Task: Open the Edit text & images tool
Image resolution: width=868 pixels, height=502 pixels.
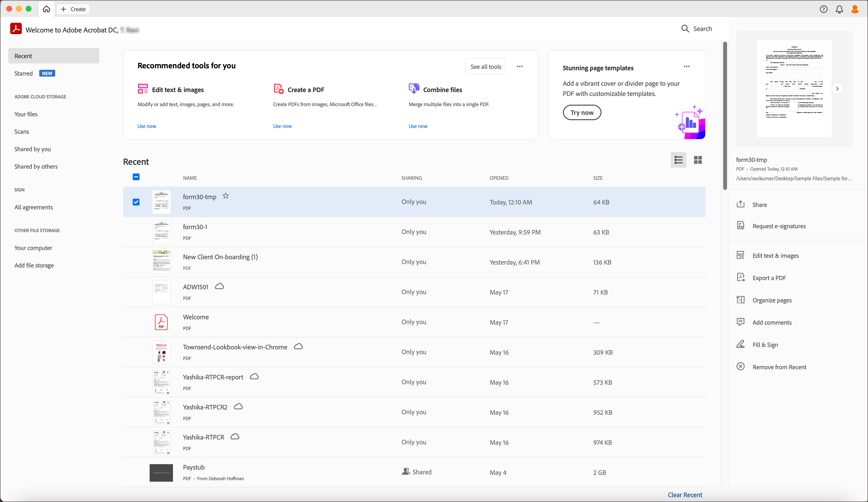Action: (x=178, y=89)
